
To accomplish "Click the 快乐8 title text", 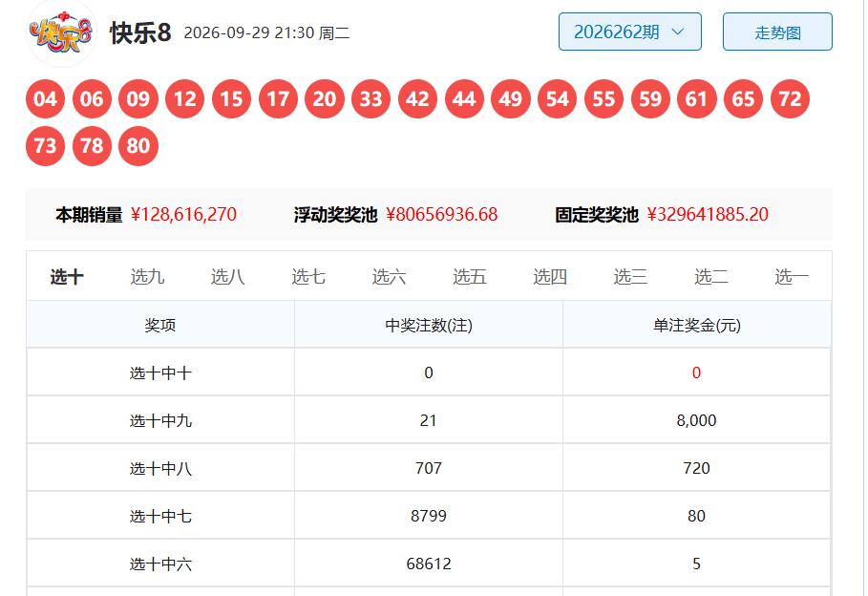I will (140, 32).
